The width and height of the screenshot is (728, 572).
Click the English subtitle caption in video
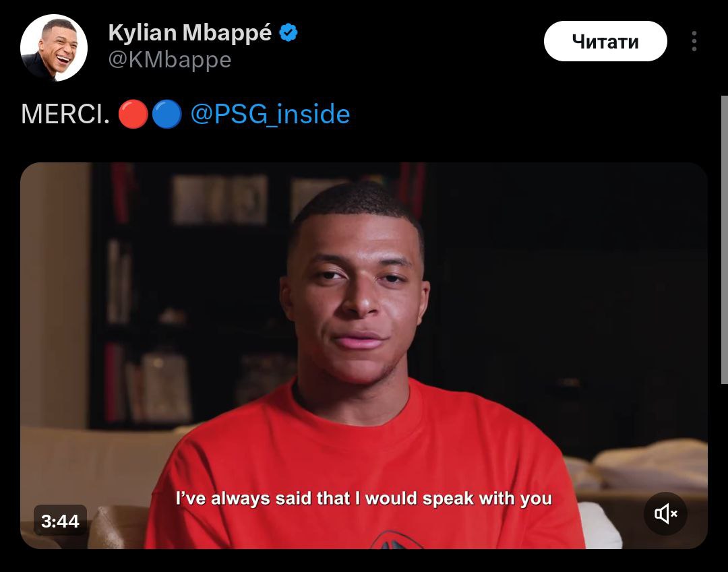364,499
